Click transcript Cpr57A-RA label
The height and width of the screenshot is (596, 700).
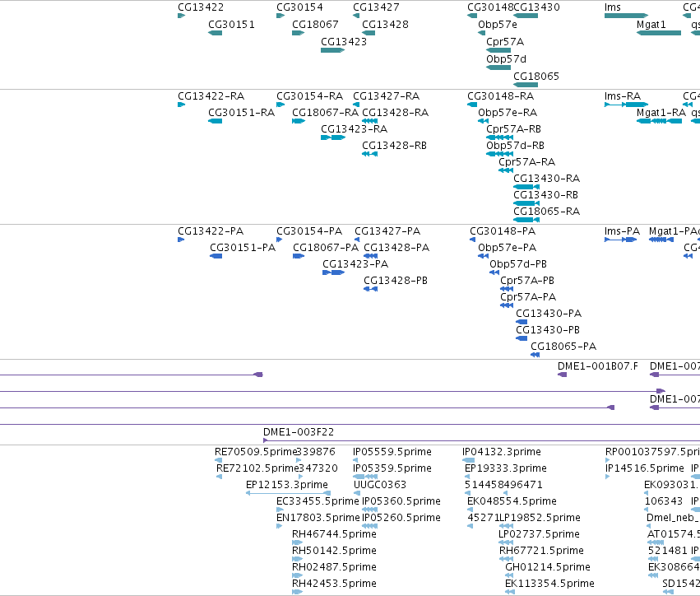(526, 162)
